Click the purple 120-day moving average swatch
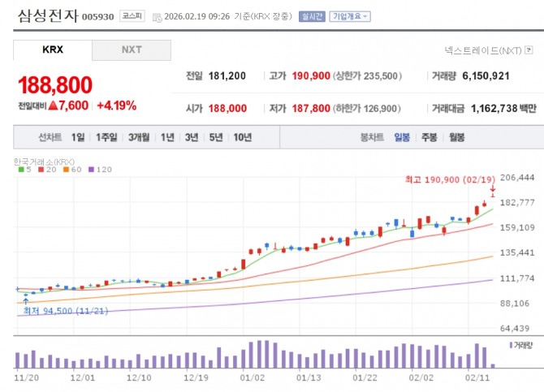 (x=92, y=170)
